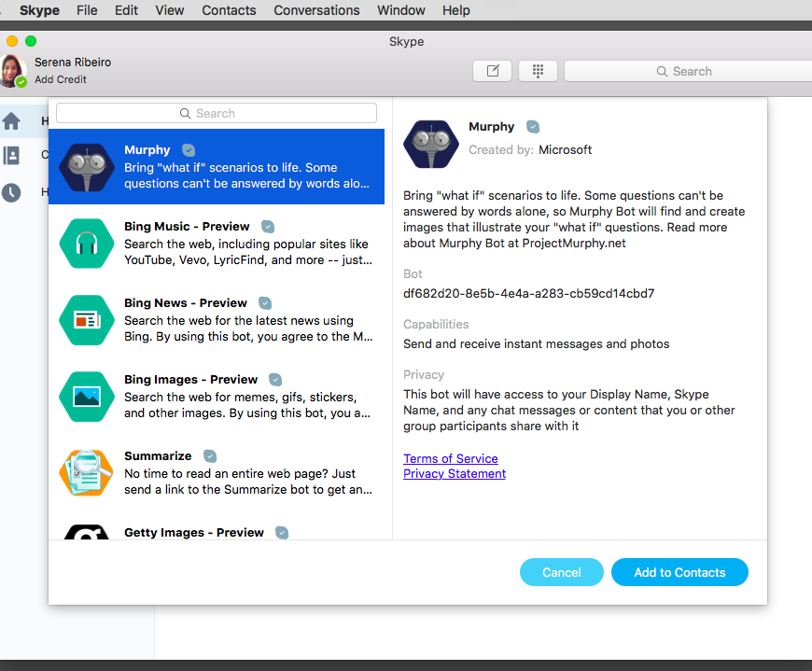Open the recent history clock icon
812x671 pixels.
click(12, 192)
